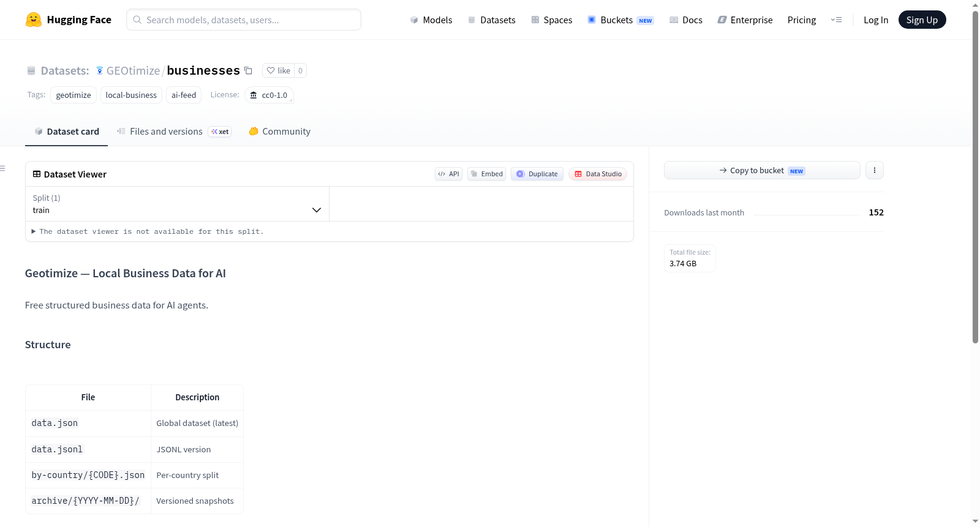Copy dataset name with the copy icon
This screenshot has height=527, width=980.
[248, 70]
